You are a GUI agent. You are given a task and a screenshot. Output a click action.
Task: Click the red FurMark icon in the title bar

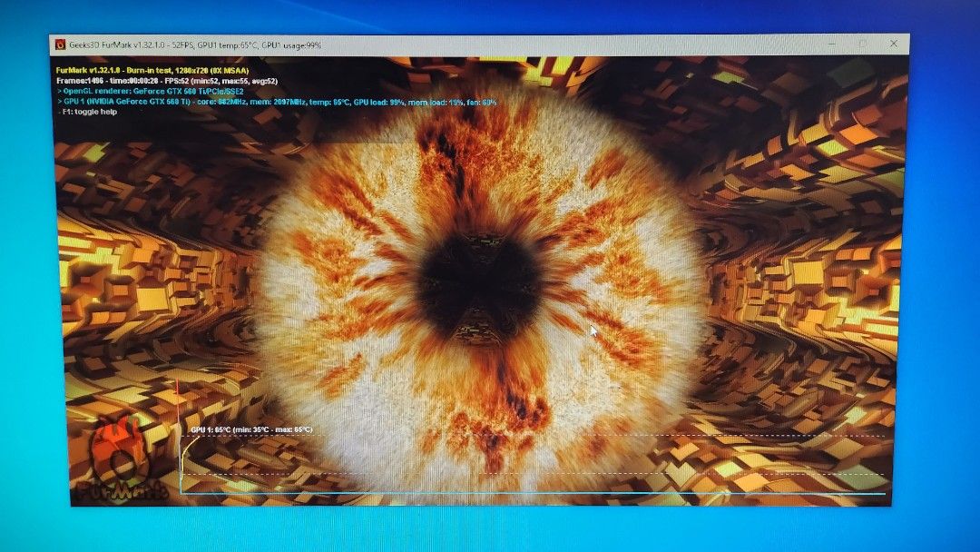coord(59,43)
